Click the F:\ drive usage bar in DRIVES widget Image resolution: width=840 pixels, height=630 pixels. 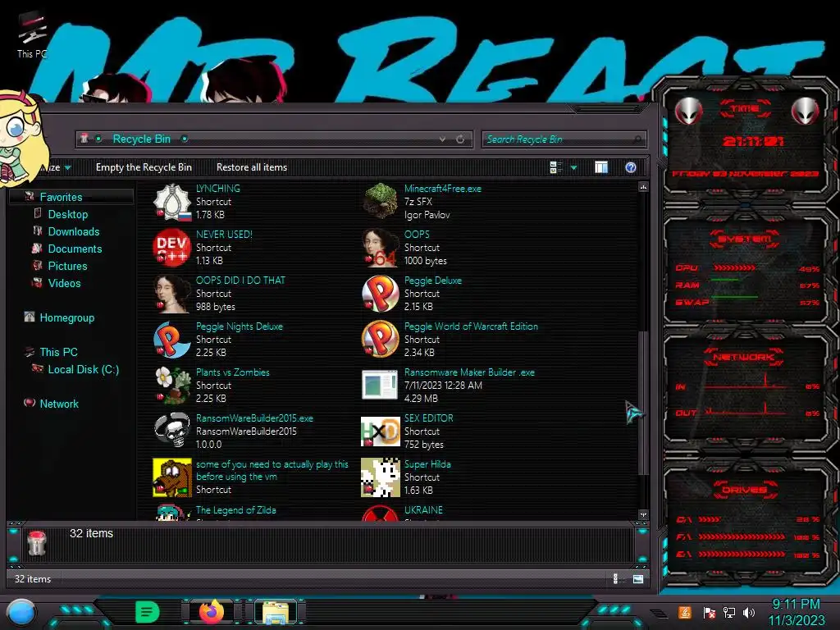point(742,536)
